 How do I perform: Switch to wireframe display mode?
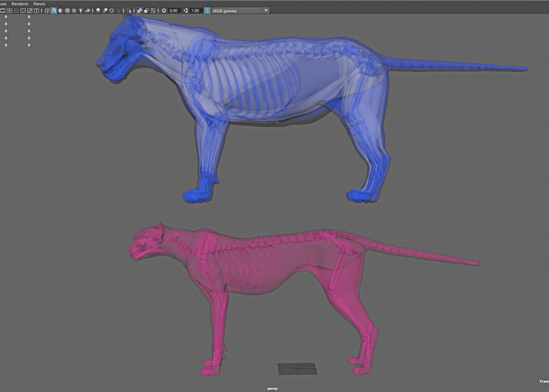(47, 10)
